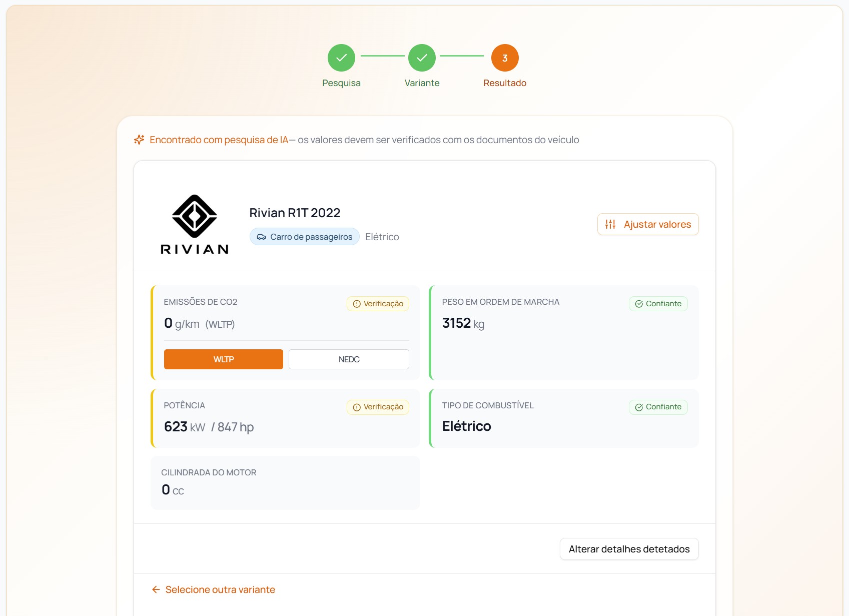Open Ajustar valores button
849x616 pixels.
click(648, 224)
